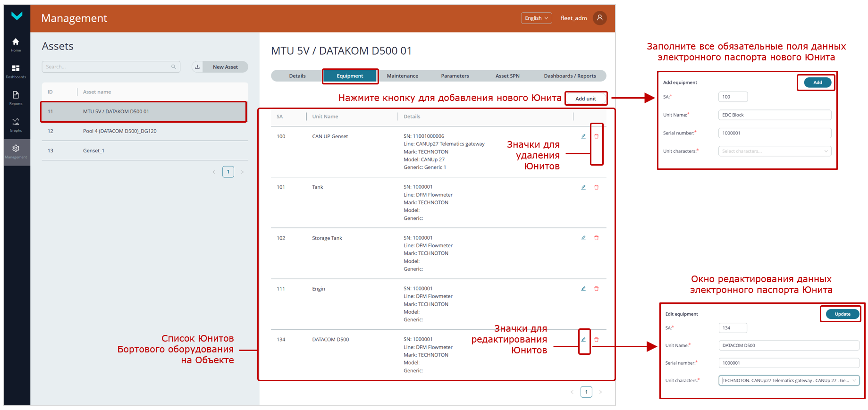The image size is (868, 410).
Task: Open Graphs in the sidebar
Action: pos(16,125)
